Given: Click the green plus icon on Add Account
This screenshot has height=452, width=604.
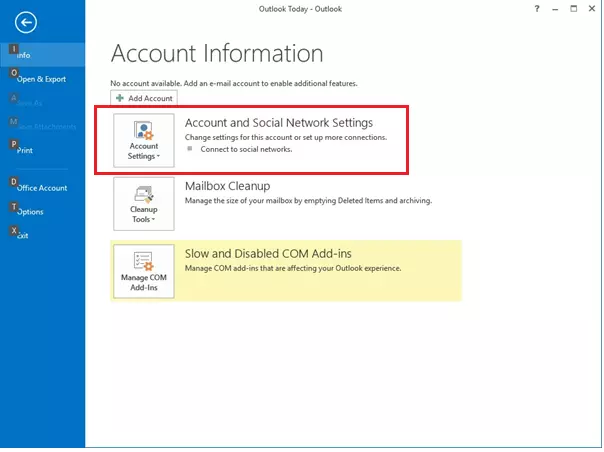Looking at the screenshot, I should click(120, 98).
